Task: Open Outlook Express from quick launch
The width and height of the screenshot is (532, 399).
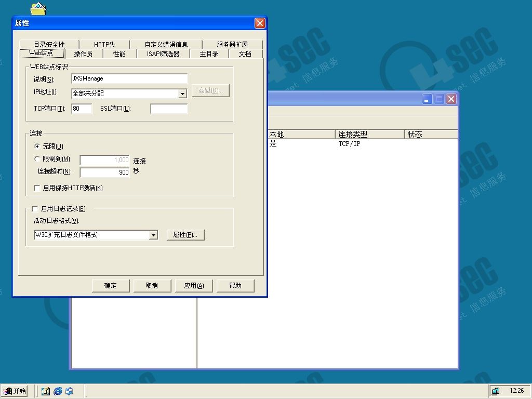Action: point(70,391)
